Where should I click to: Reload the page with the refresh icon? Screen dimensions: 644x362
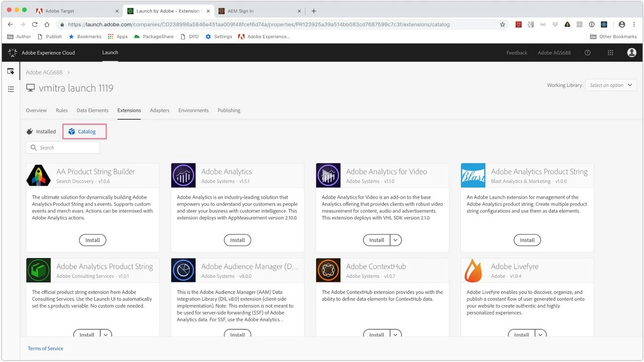click(x=34, y=24)
